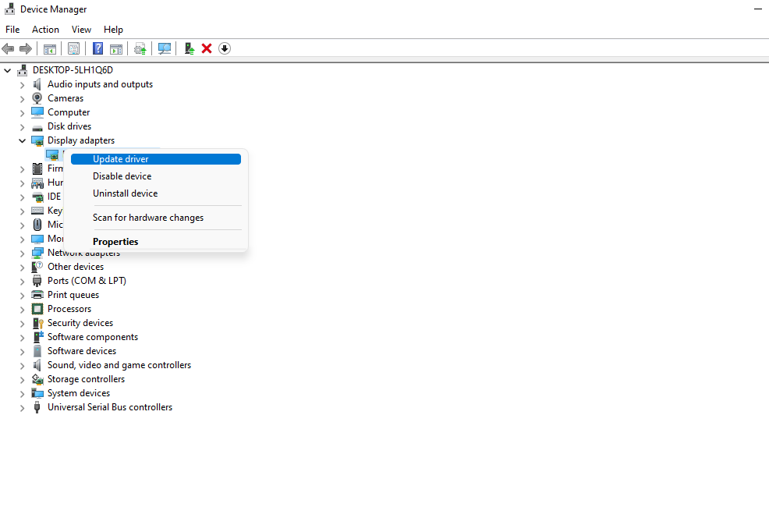Click the red Uninstall device icon

pyautogui.click(x=206, y=48)
